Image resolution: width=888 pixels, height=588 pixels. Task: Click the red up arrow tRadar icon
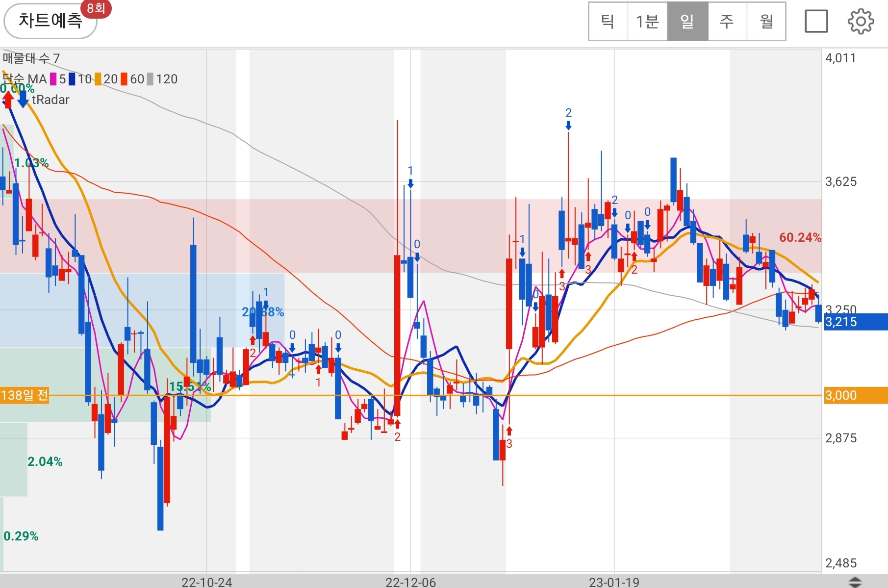[8, 99]
